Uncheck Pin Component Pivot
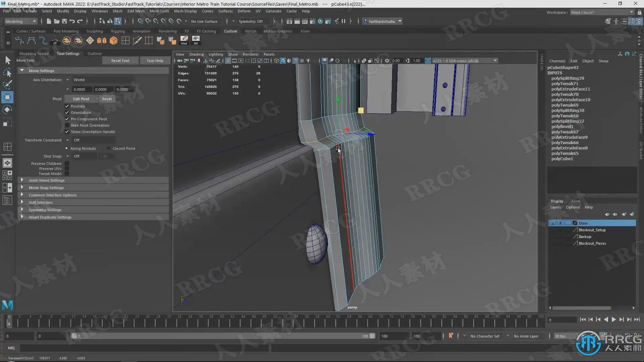The width and height of the screenshot is (644, 362). click(67, 119)
